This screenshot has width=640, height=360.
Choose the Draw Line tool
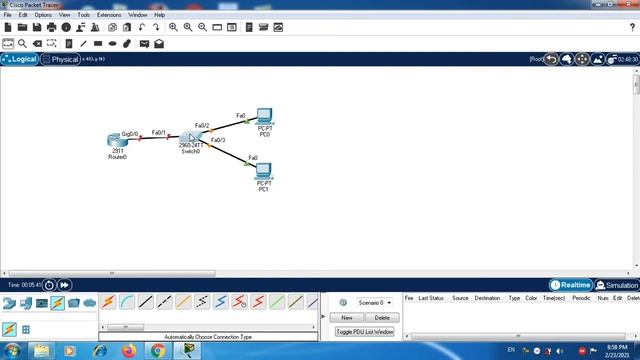83,44
